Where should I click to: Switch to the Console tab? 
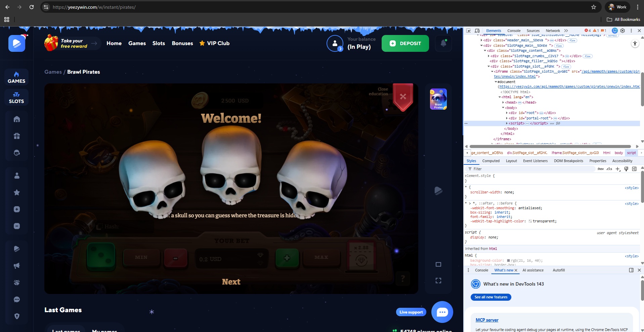(514, 31)
